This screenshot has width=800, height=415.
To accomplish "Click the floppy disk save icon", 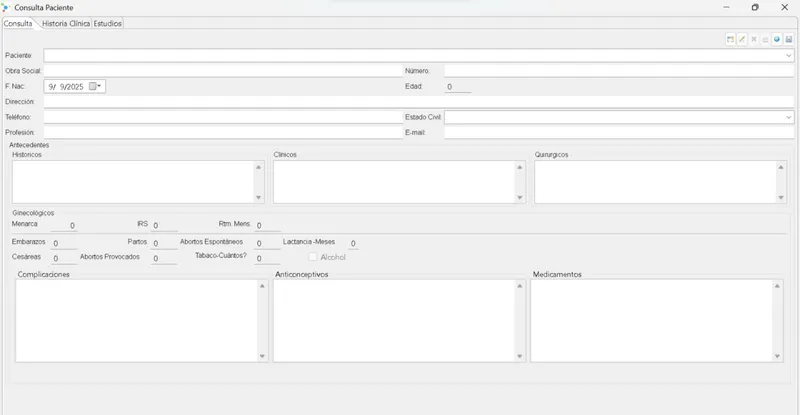I will 788,39.
